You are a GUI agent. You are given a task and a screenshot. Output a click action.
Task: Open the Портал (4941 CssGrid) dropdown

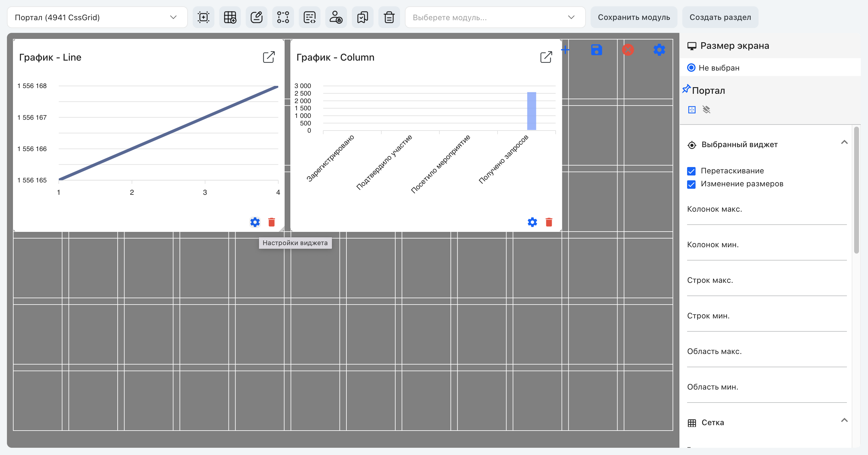(x=97, y=17)
